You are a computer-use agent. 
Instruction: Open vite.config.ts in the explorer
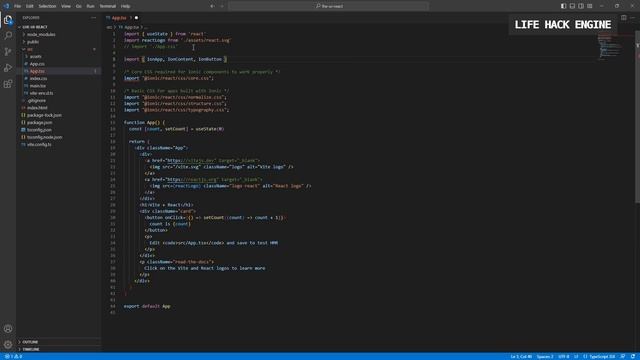click(x=39, y=144)
